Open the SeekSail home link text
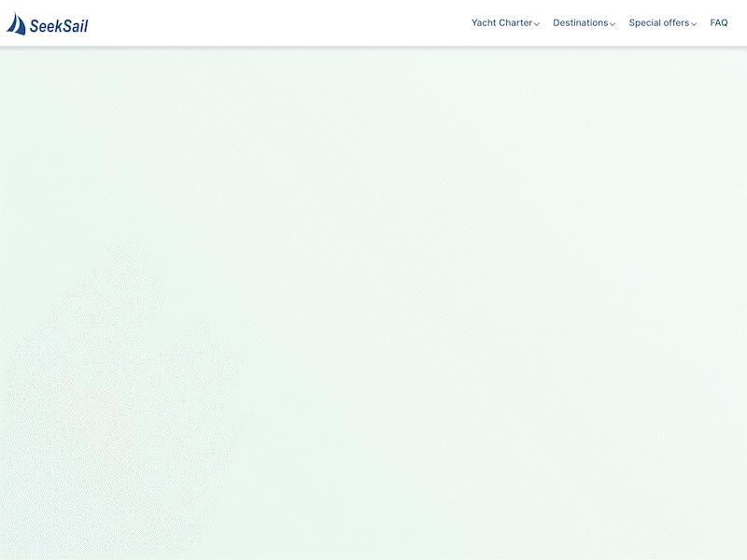The height and width of the screenshot is (560, 747). tap(59, 26)
